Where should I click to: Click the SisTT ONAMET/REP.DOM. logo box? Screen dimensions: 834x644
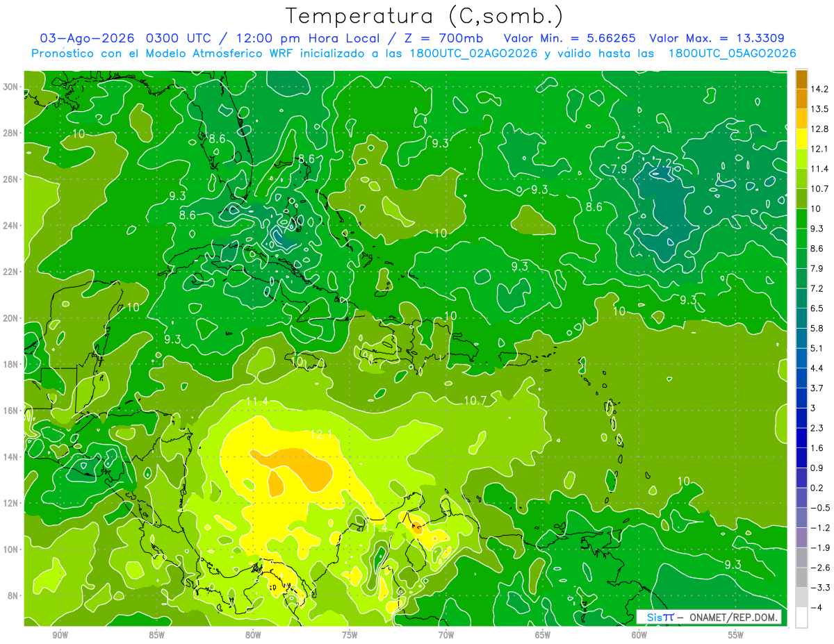click(709, 617)
